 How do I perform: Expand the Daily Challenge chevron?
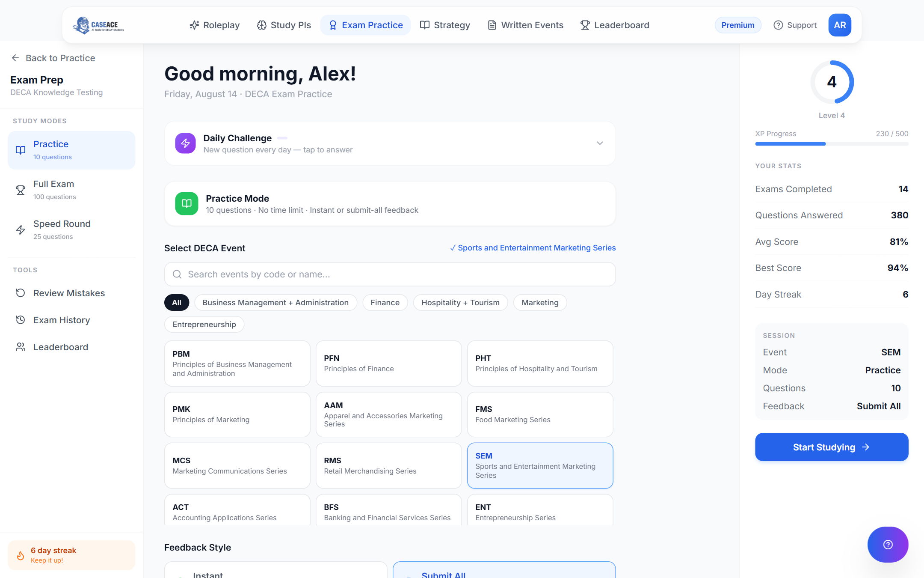click(x=600, y=143)
